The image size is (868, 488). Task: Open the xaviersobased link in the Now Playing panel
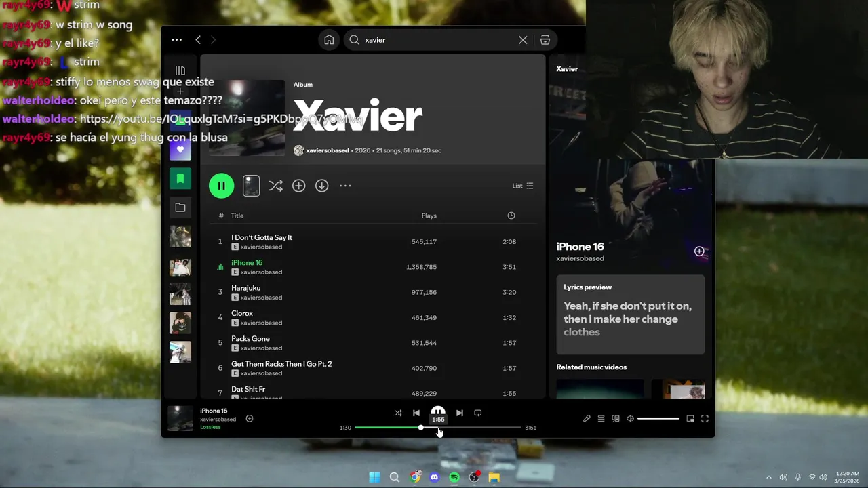click(x=580, y=258)
